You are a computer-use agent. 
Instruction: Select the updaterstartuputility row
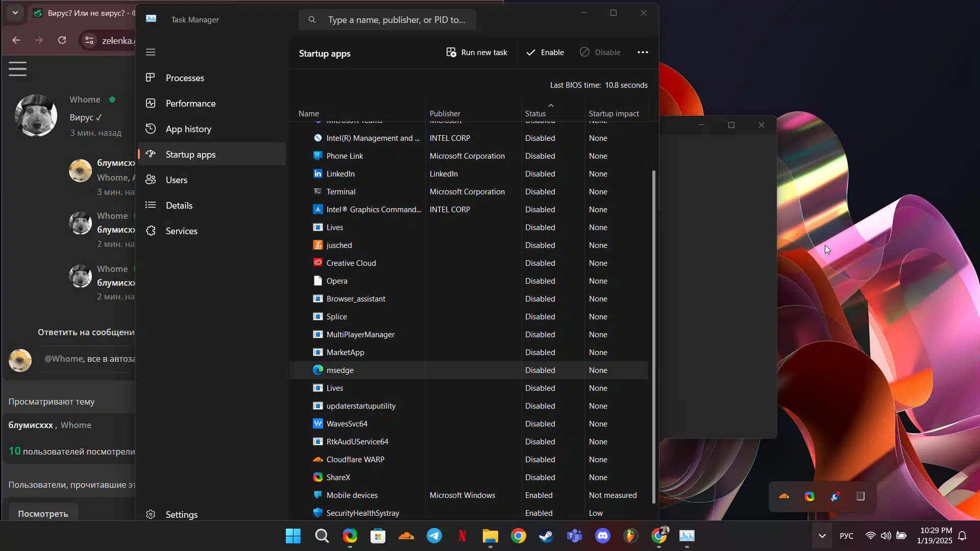(469, 406)
